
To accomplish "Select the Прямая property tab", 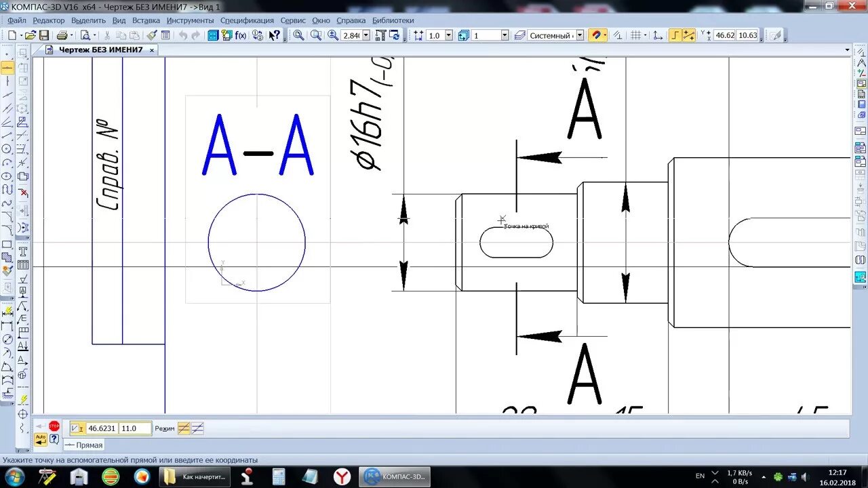I will tap(84, 445).
